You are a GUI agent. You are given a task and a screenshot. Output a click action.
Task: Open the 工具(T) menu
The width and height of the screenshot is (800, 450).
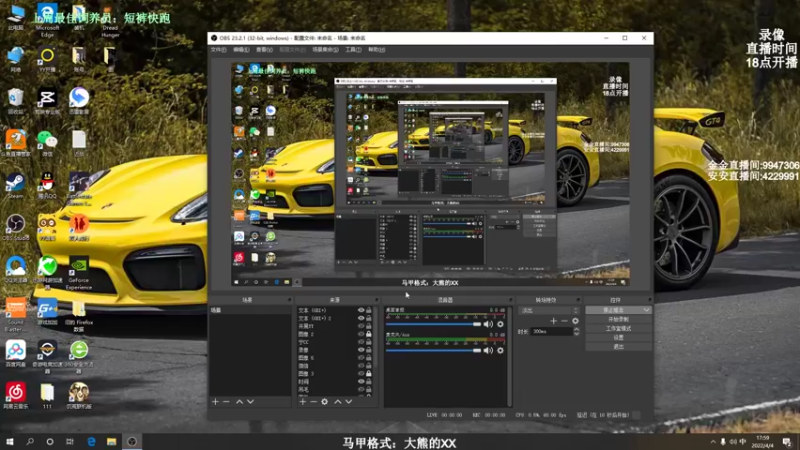point(352,49)
